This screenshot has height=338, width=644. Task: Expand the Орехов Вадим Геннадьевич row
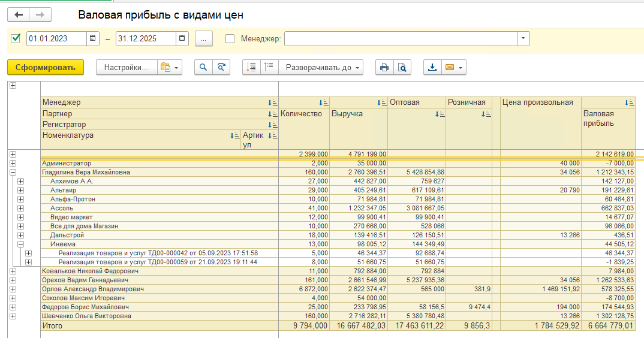coord(13,280)
